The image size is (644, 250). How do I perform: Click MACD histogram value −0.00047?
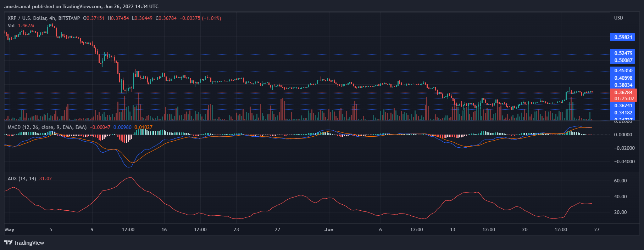point(100,127)
